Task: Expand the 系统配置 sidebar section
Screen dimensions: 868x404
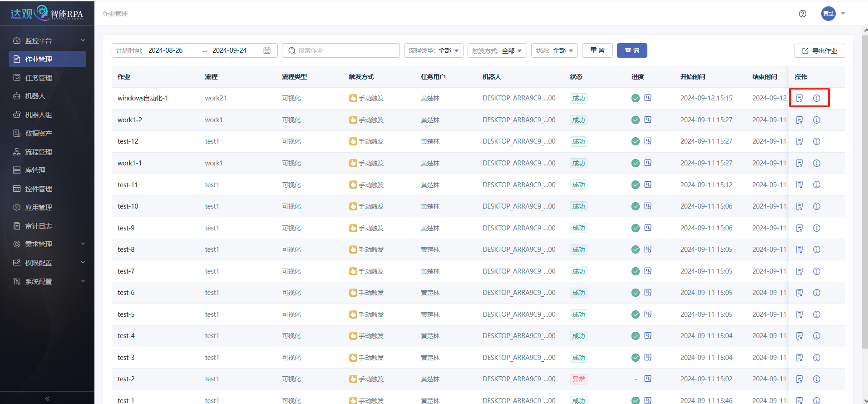Action: coord(47,281)
